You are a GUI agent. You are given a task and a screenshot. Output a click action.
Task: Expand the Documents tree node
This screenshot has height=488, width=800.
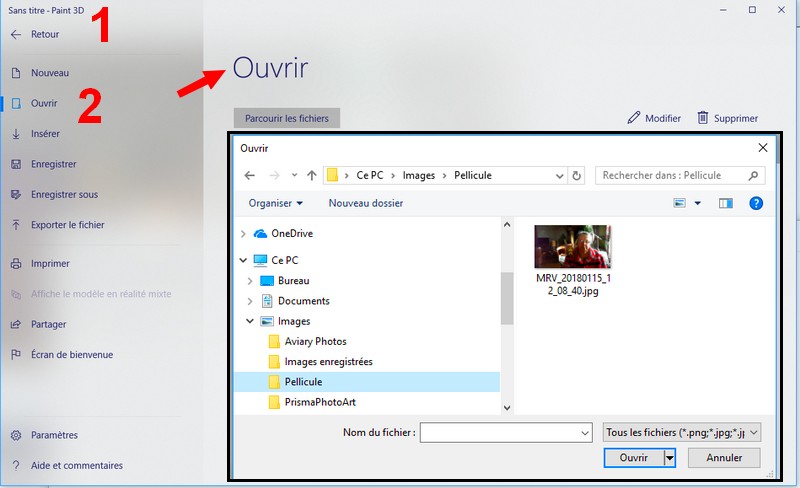(x=250, y=301)
